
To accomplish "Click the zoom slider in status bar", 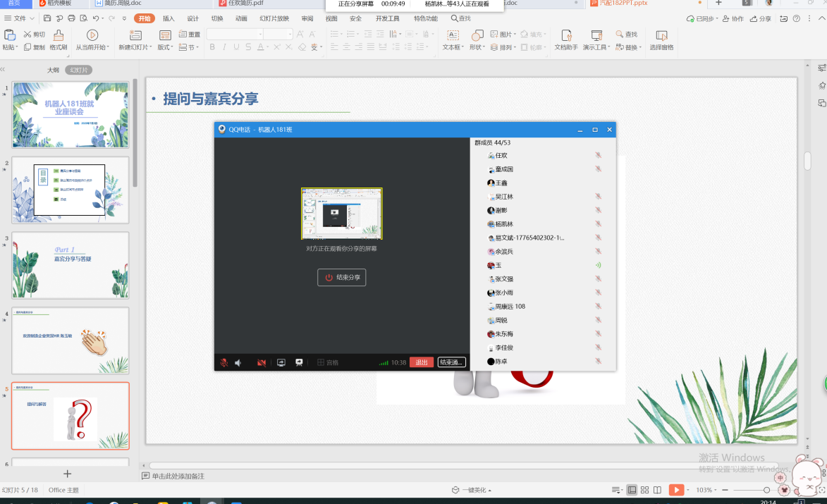I will click(766, 490).
